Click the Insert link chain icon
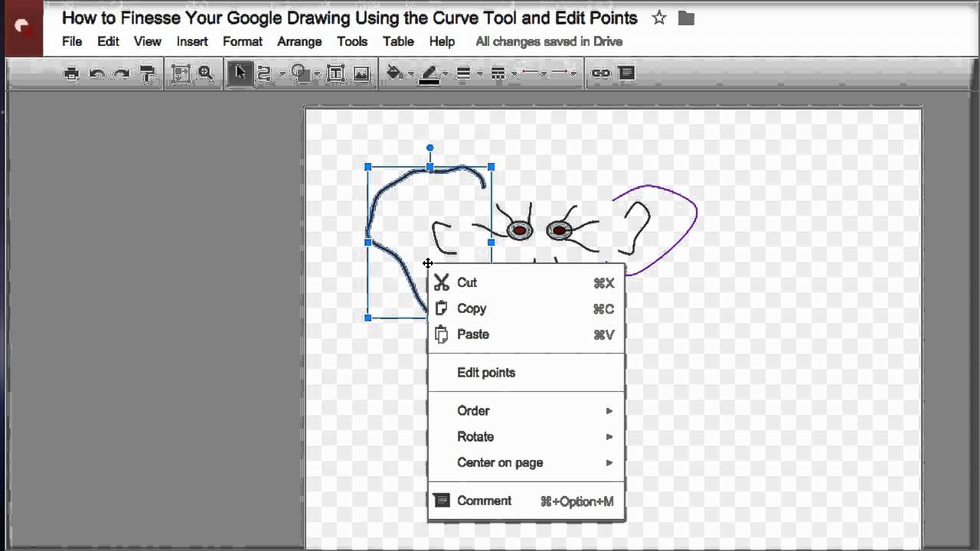The image size is (980, 551). (x=601, y=73)
